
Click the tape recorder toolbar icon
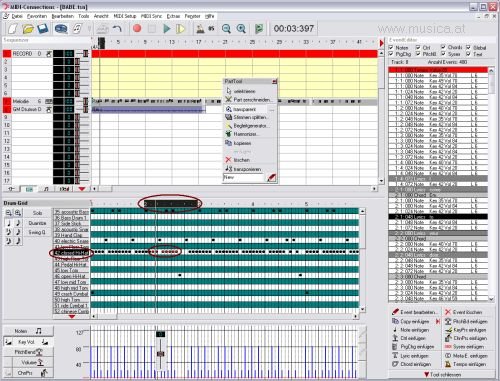(61, 29)
